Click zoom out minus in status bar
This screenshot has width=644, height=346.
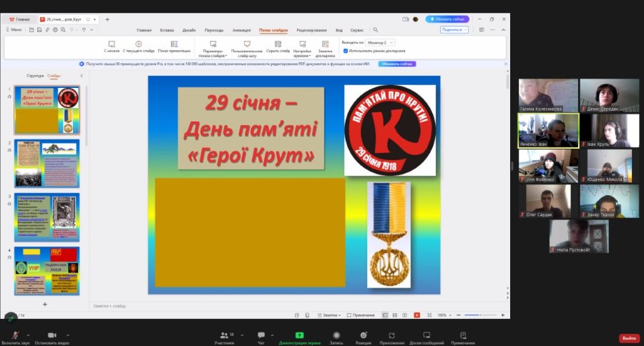click(x=459, y=315)
